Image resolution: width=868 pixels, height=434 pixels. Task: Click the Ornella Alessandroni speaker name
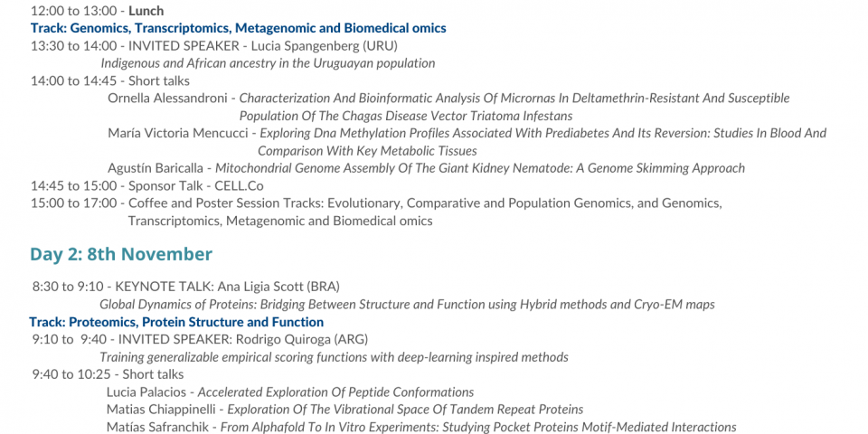coord(169,98)
